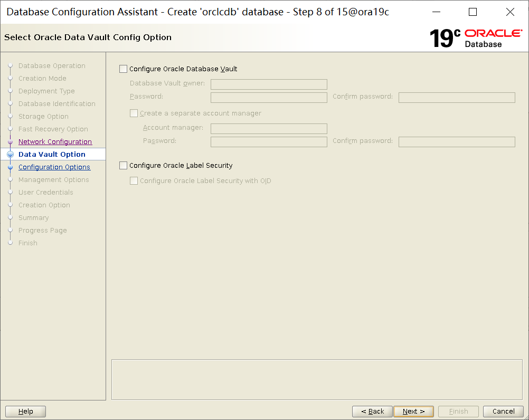Viewport: 529px width, 420px height.
Task: Click the Account manager Confirm password field
Action: coord(457,141)
